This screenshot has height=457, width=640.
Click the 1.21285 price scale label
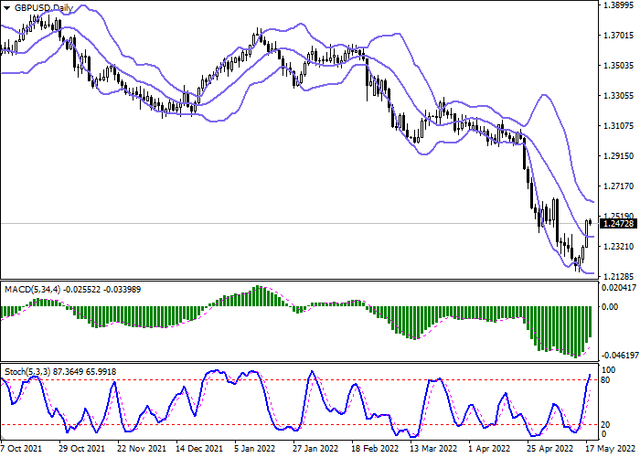[618, 275]
